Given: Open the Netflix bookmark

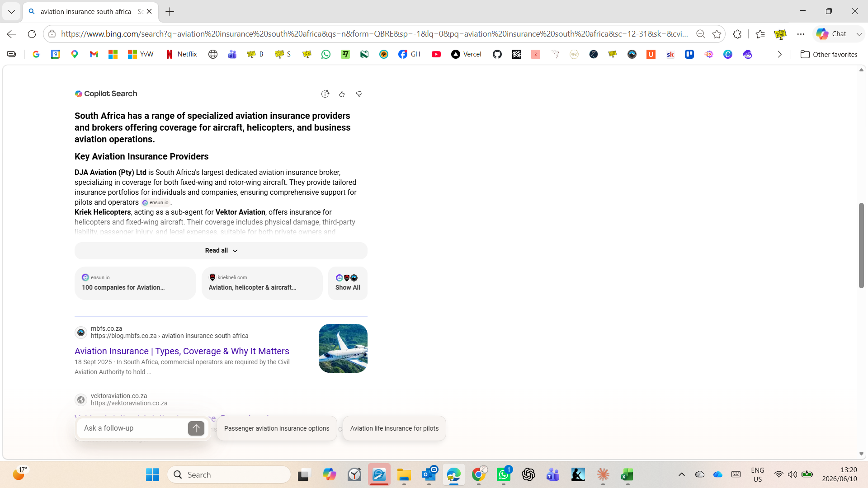Looking at the screenshot, I should point(181,54).
